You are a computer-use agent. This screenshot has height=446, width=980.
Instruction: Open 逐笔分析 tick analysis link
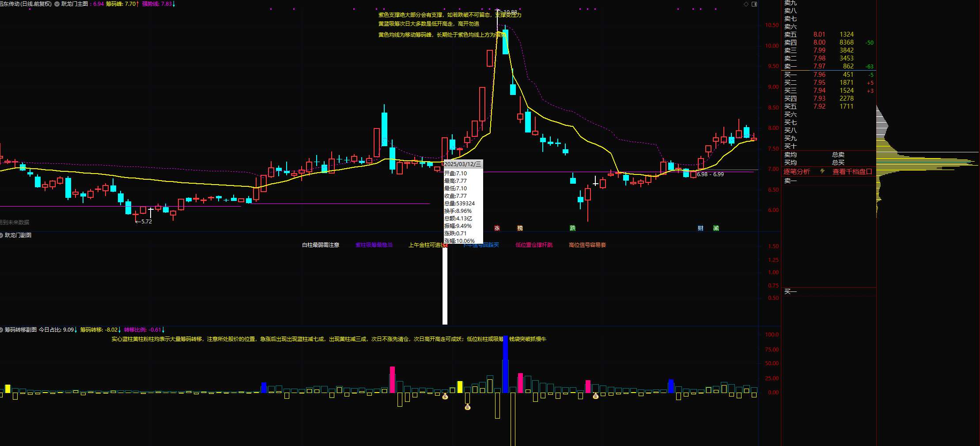pos(797,172)
